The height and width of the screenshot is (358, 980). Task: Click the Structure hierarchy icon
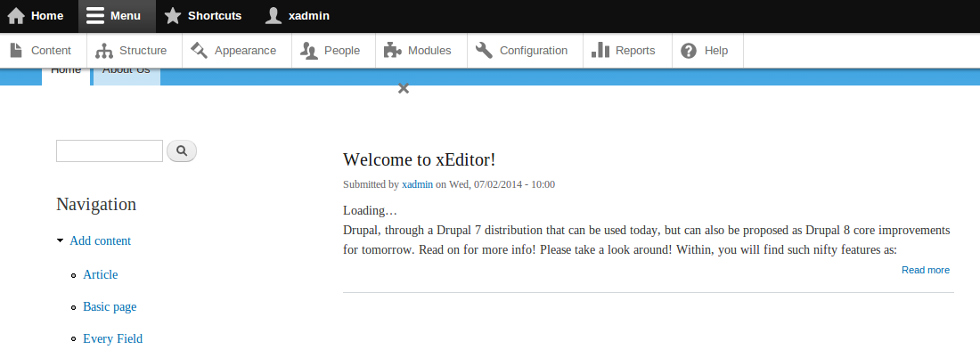[104, 51]
